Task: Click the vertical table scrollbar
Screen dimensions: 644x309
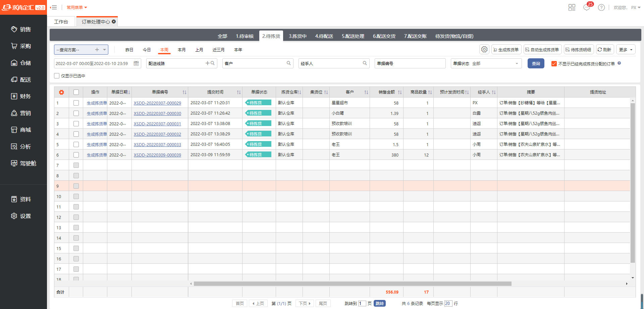Action: pos(633,183)
